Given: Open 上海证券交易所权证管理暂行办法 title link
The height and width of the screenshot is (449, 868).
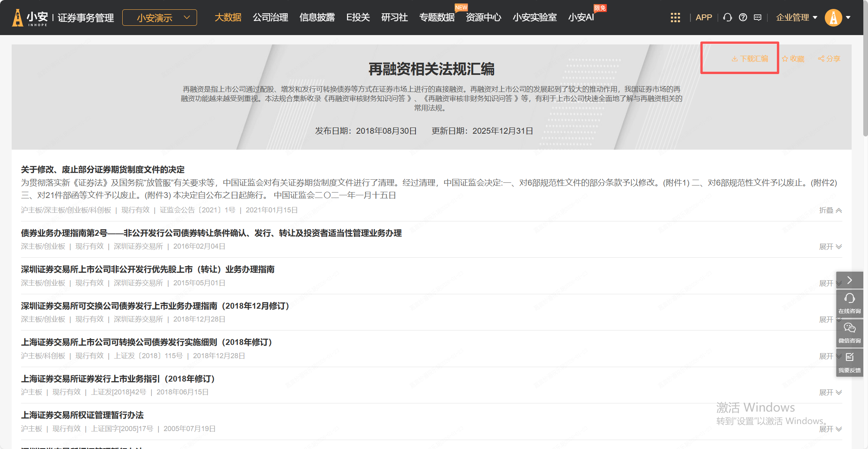Looking at the screenshot, I should click(82, 415).
